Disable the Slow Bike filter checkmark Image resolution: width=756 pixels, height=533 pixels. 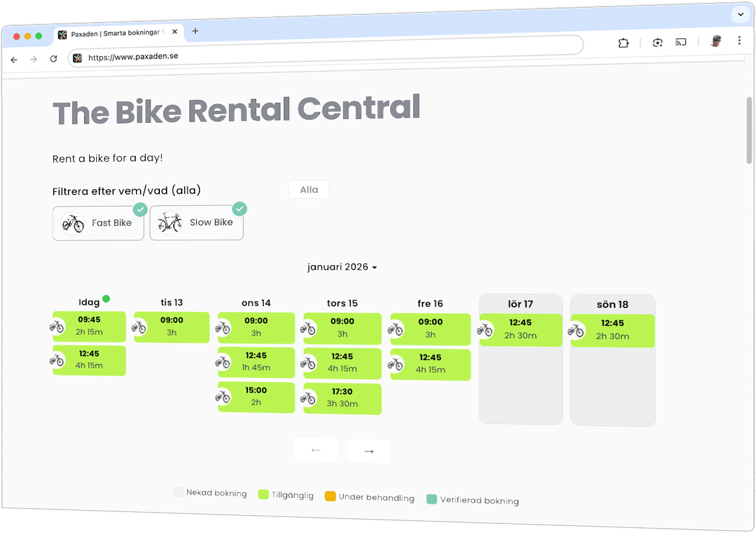(240, 208)
